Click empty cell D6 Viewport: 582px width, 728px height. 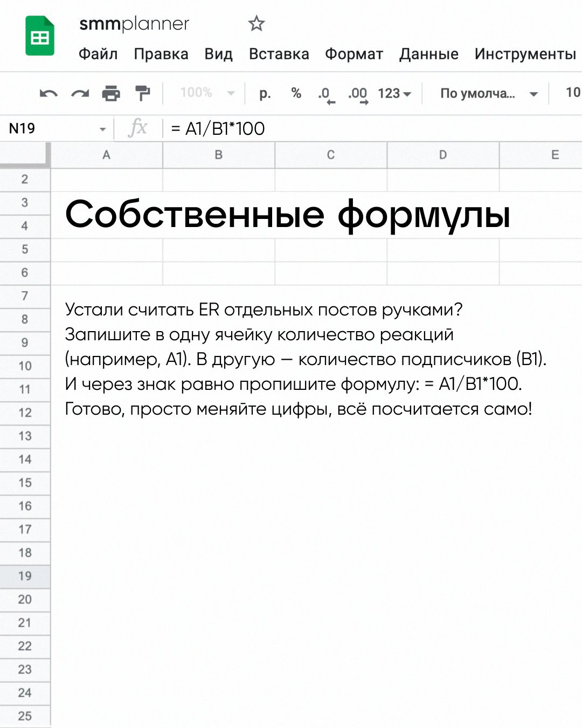coord(443,273)
